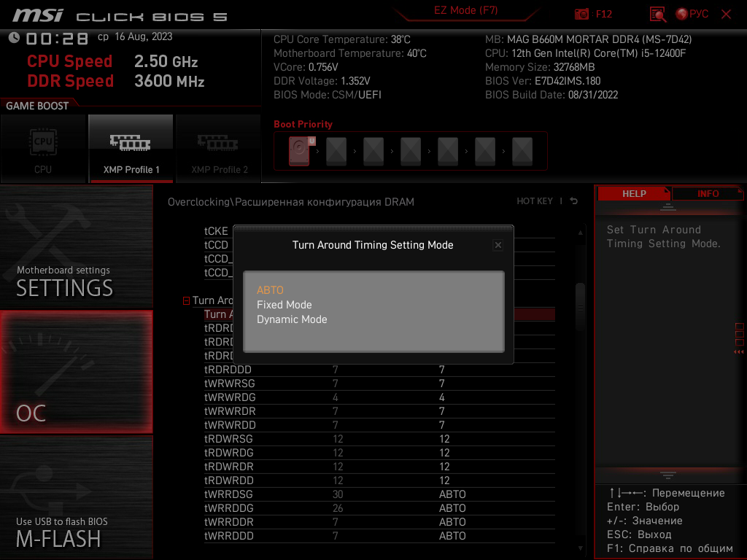Select the tWRWRDR timing row
747x560 pixels.
[x=379, y=411]
